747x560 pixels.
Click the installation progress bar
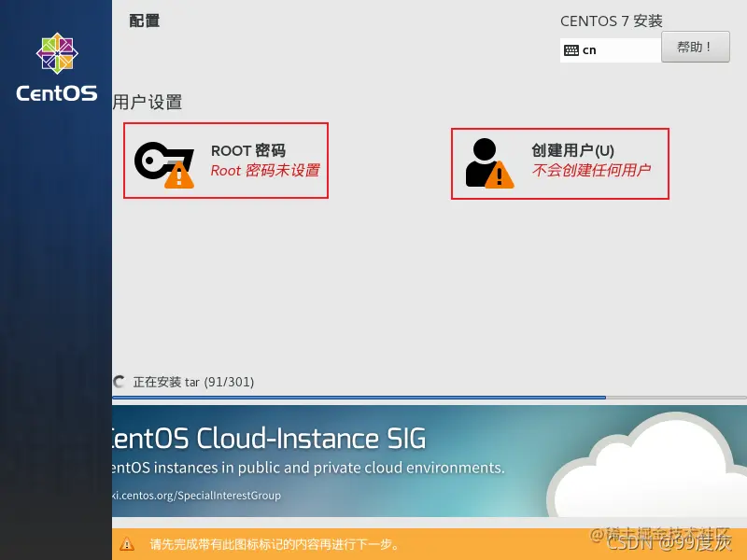click(x=430, y=398)
